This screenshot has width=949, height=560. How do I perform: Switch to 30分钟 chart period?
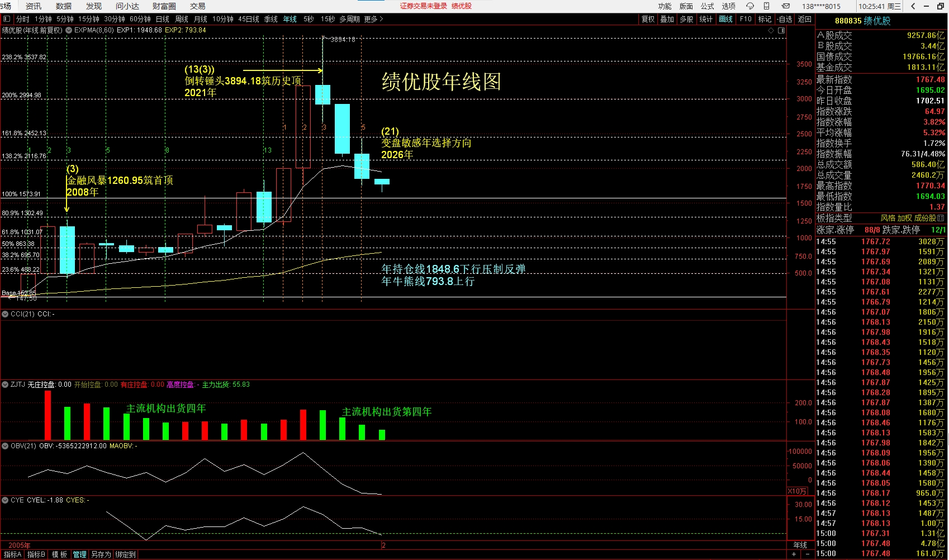[115, 19]
